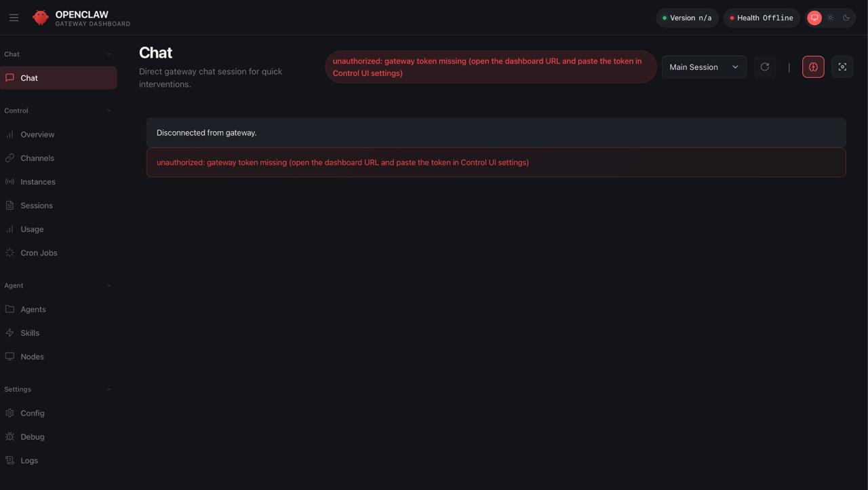
Task: Click the Config gear icon
Action: (9, 413)
